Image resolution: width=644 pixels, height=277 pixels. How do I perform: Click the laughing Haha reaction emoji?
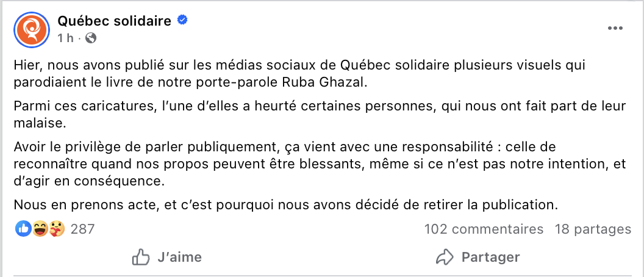[x=40, y=229]
